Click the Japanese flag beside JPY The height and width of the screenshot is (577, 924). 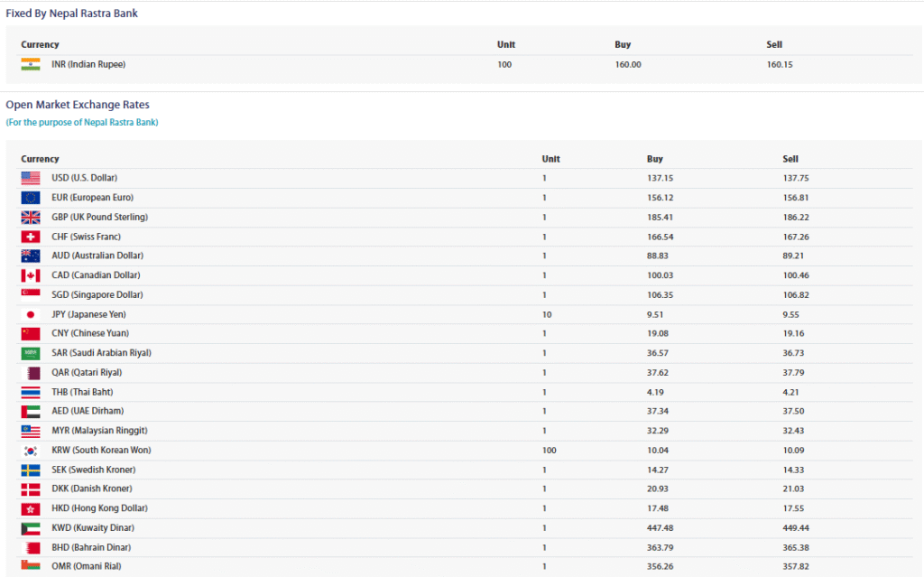(31, 314)
